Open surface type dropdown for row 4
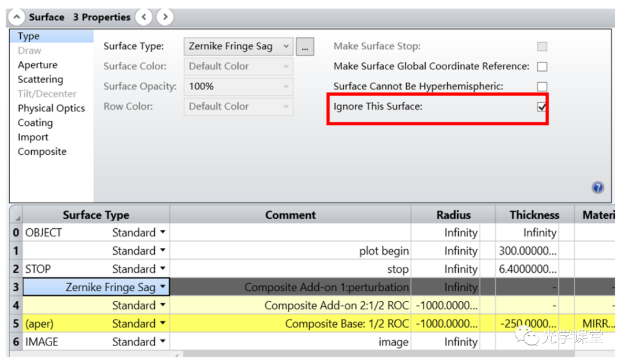Image resolution: width=624 pixels, height=364 pixels. pyautogui.click(x=163, y=305)
